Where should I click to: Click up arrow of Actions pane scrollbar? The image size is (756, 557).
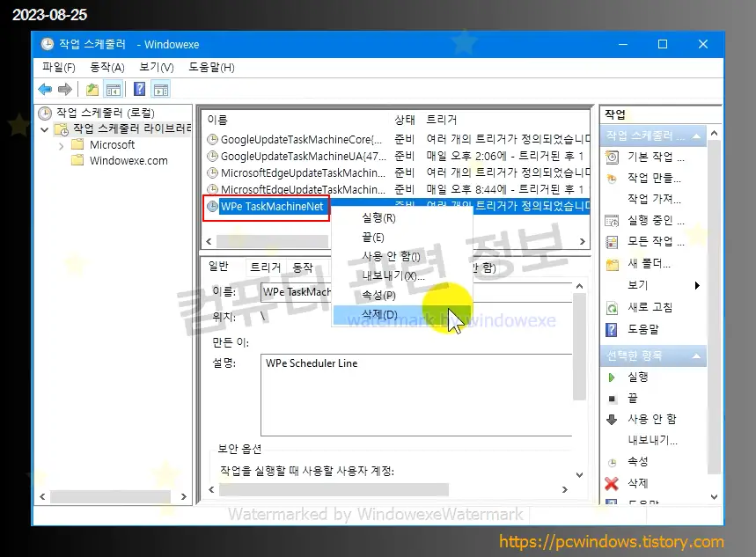(x=714, y=133)
